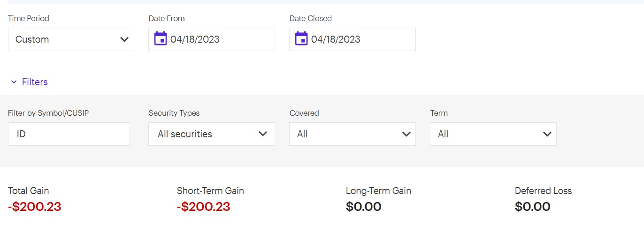Click the Filter by Symbol/CUSIP text box
This screenshot has height=232, width=644.
pos(69,134)
